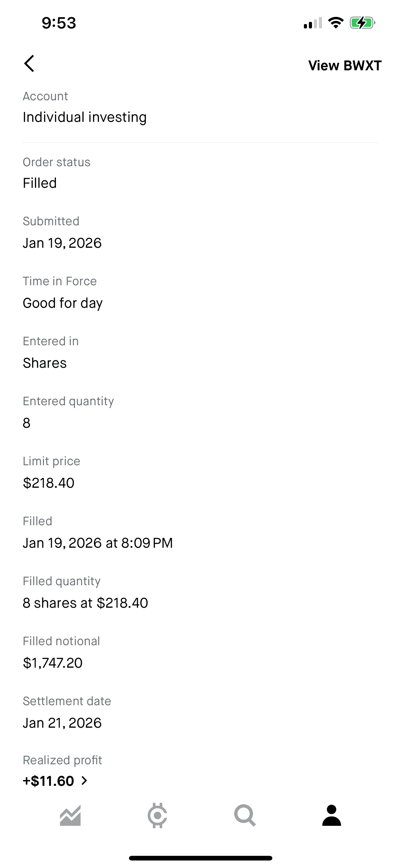The height and width of the screenshot is (868, 401).
Task: Tap the cellular signal bars
Action: click(313, 23)
